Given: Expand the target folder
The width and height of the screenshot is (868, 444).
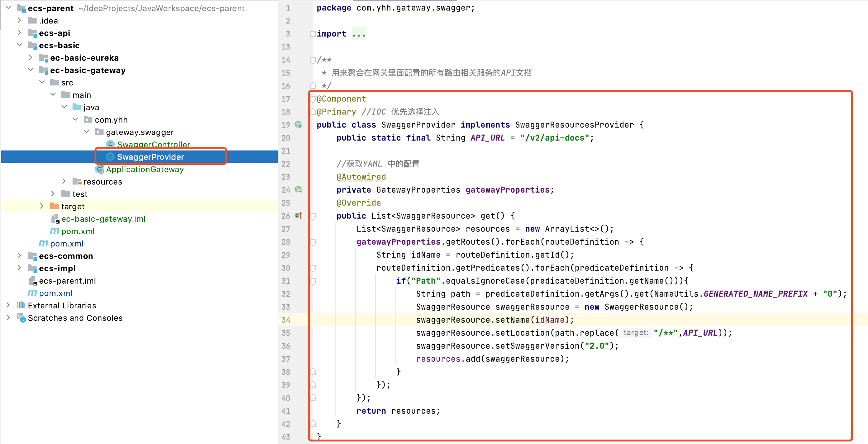Looking at the screenshot, I should (x=42, y=206).
